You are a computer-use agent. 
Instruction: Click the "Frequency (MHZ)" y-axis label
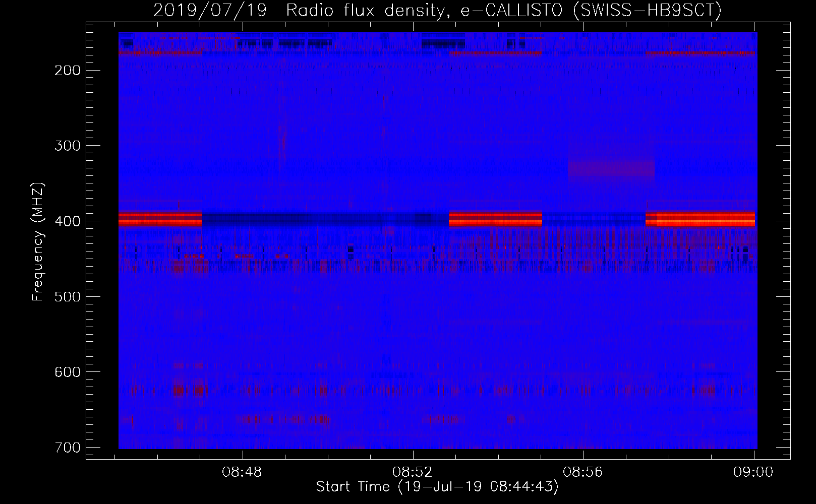click(38, 242)
